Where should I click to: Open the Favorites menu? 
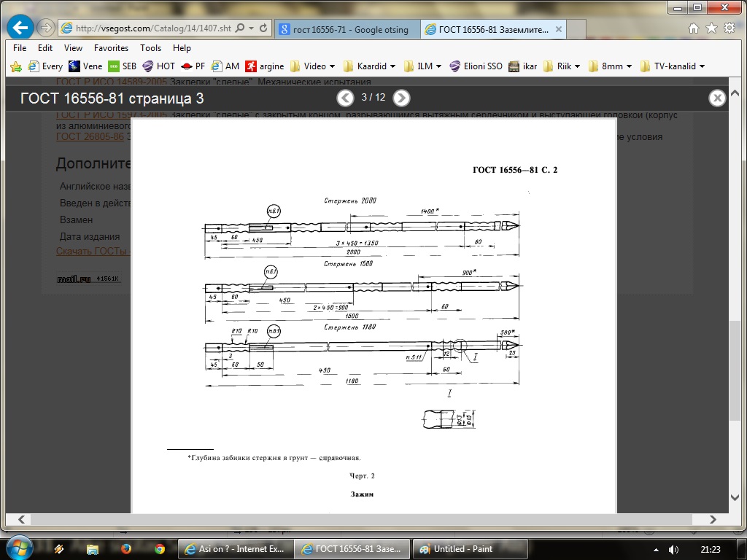click(x=111, y=48)
